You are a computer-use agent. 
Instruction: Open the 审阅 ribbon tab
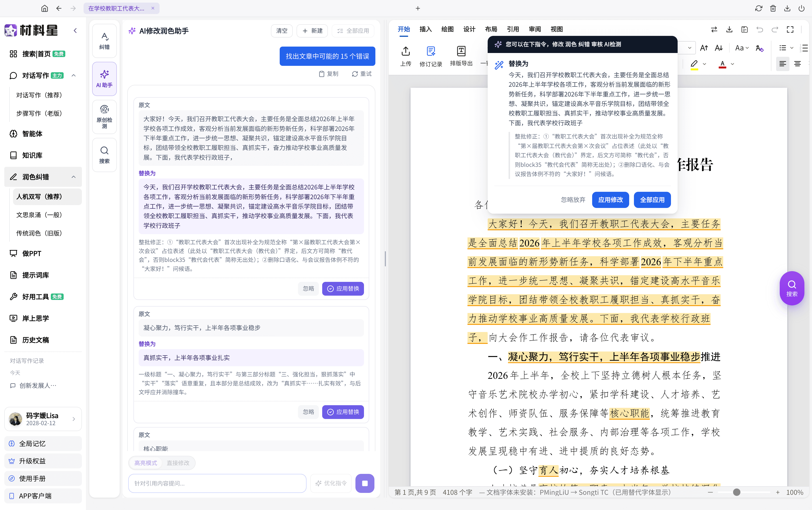pyautogui.click(x=535, y=29)
